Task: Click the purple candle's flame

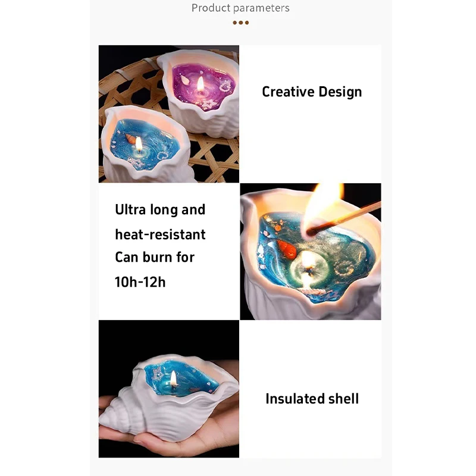Action: point(201,84)
